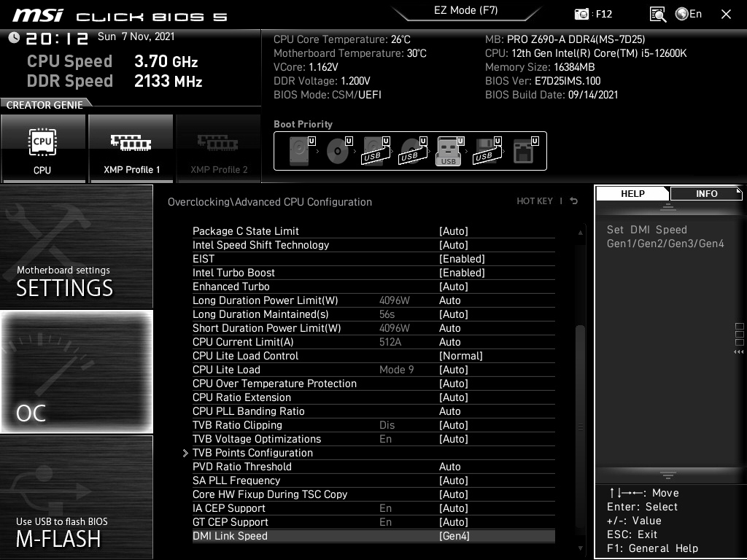747x560 pixels.
Task: Click the CREATOR GENIE label tab
Action: [x=44, y=105]
